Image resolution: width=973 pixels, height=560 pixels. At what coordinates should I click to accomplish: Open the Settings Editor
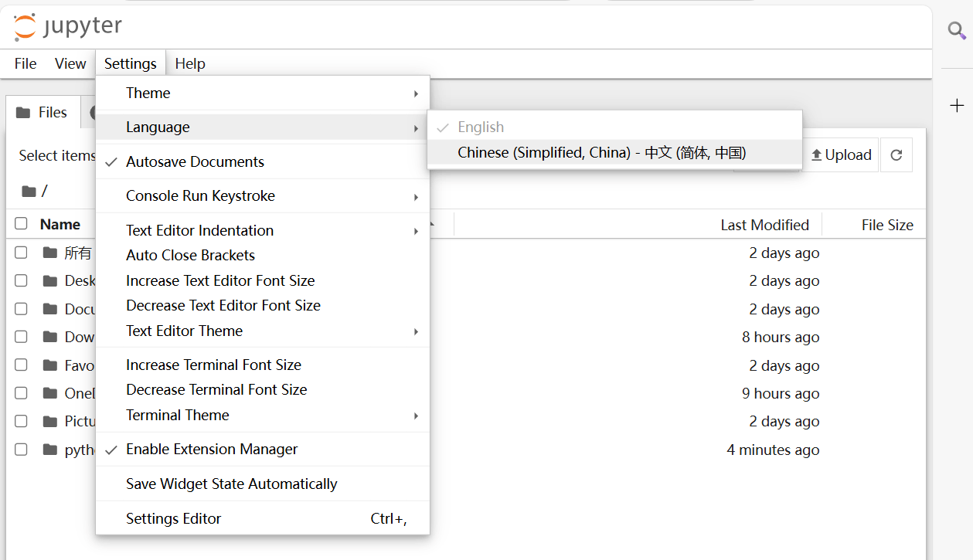tap(263, 519)
